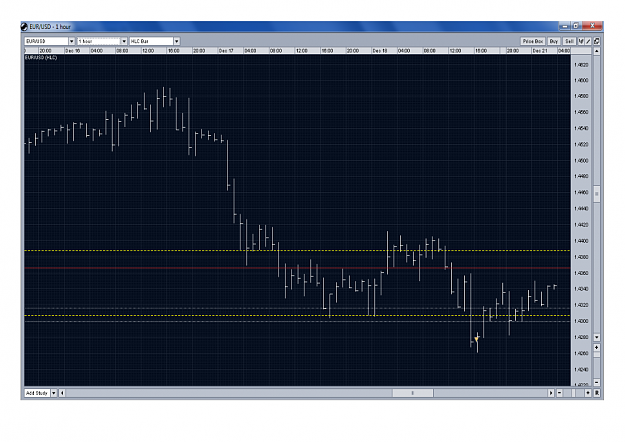The height and width of the screenshot is (442, 625).
Task: Click the horizontal time zoom slider handle
Action: coord(574,393)
